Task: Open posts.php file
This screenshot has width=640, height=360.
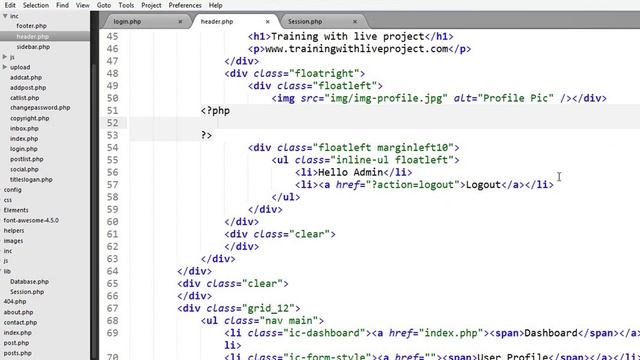Action: [x=18, y=353]
